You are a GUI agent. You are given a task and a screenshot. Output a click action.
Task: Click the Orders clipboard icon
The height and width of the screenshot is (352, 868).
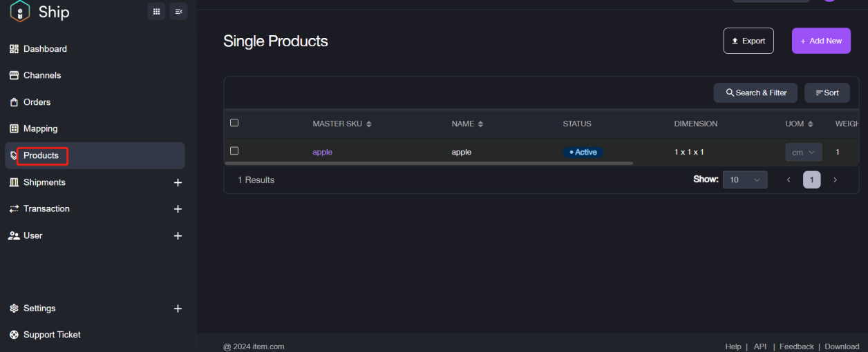(14, 102)
